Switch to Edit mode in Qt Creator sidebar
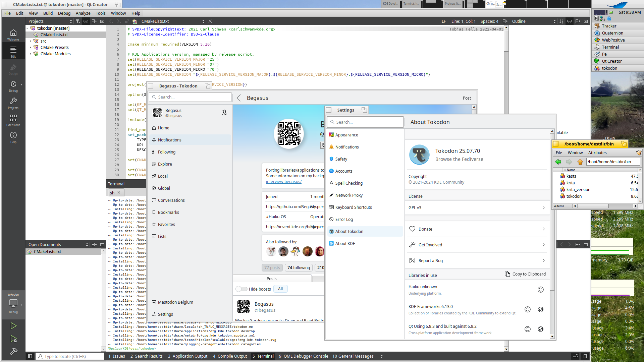 (13, 52)
